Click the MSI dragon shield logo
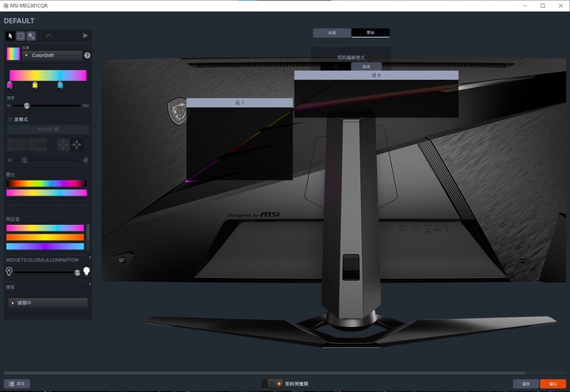 click(177, 111)
